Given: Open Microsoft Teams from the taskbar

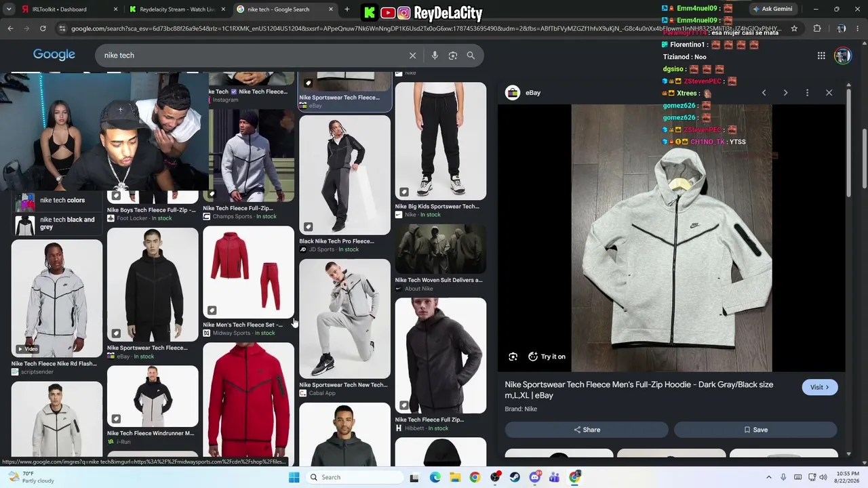Looking at the screenshot, I should 555,477.
